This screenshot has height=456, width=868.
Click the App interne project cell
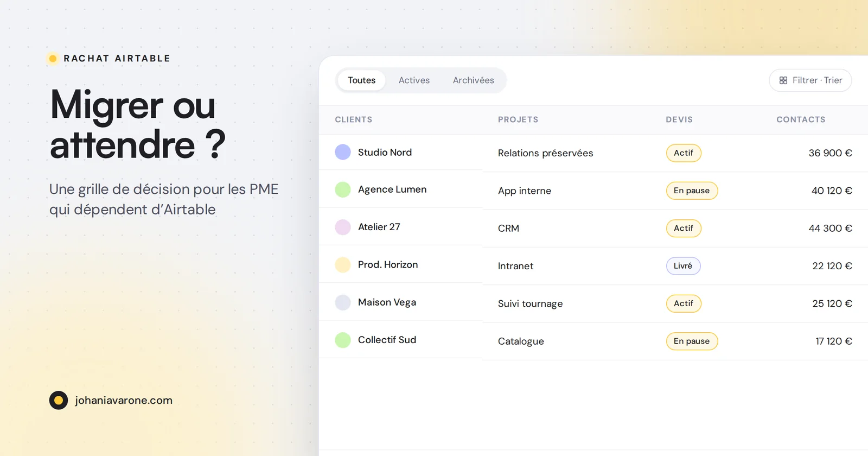(525, 191)
